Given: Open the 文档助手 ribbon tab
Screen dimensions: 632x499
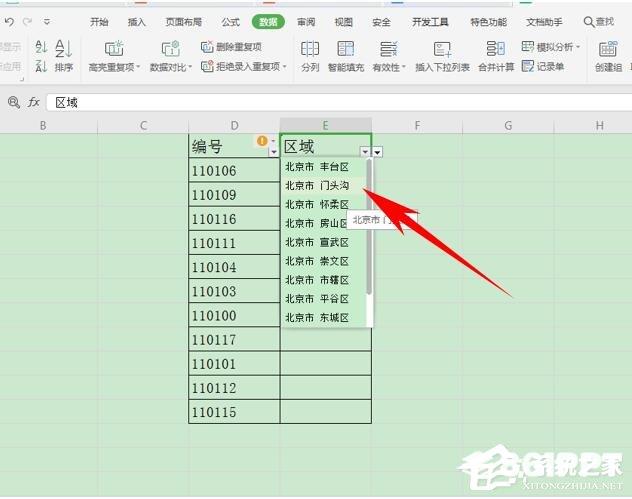Looking at the screenshot, I should point(544,22).
